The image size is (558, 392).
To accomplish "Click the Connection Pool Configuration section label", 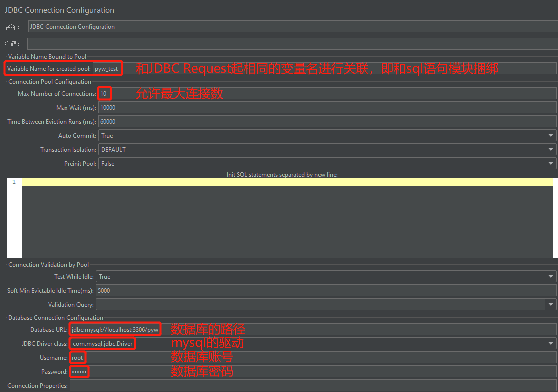I will (50, 82).
